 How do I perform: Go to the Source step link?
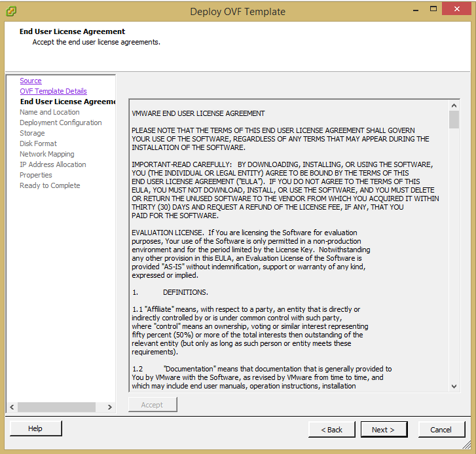(31, 81)
